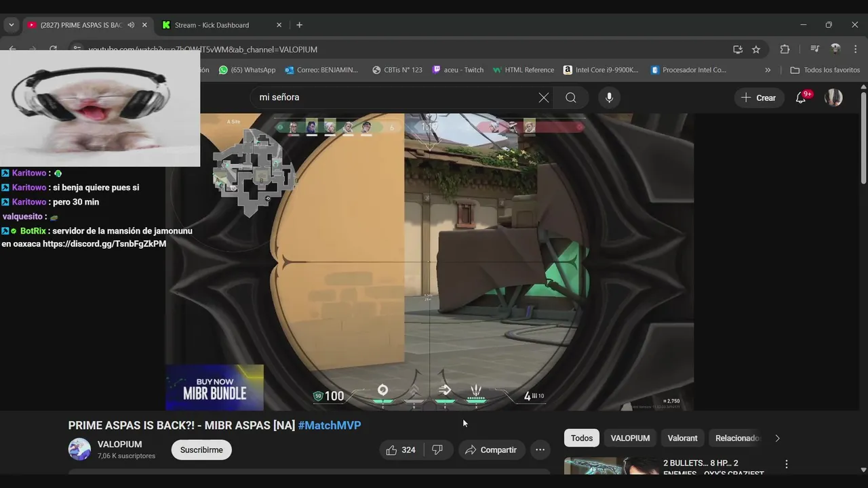Open the YouTube account avatar menu

point(833,98)
